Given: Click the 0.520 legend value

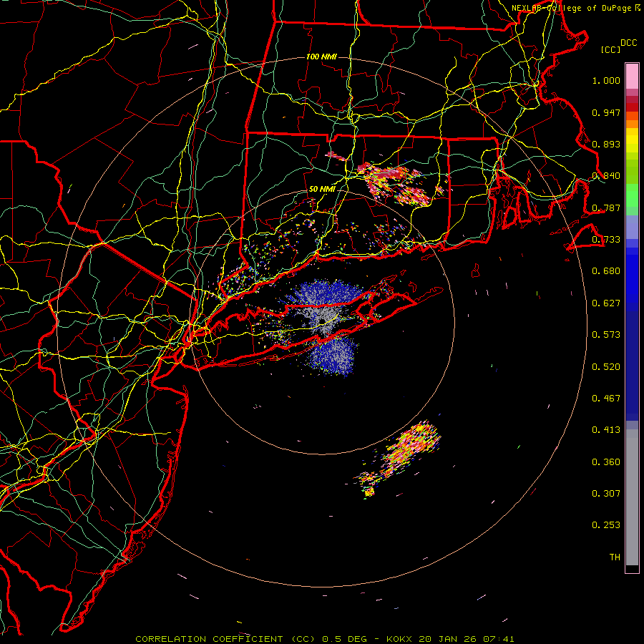Looking at the screenshot, I should [606, 367].
